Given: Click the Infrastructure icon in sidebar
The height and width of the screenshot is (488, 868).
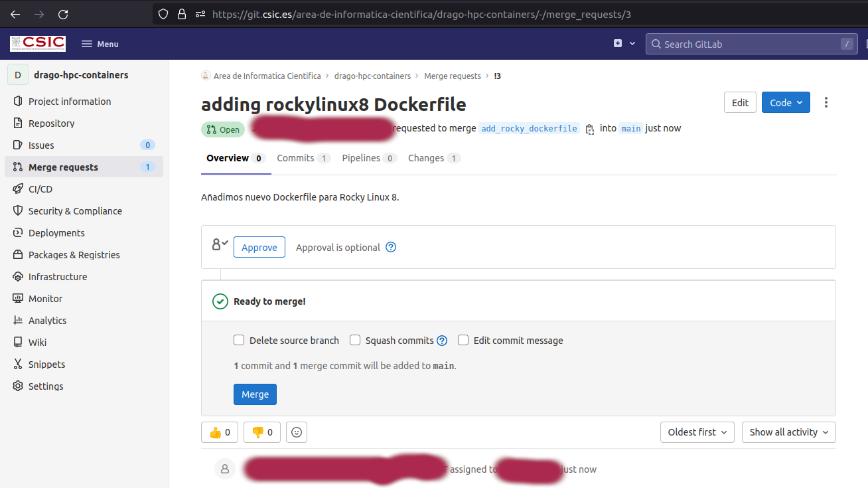Looking at the screenshot, I should (x=18, y=277).
